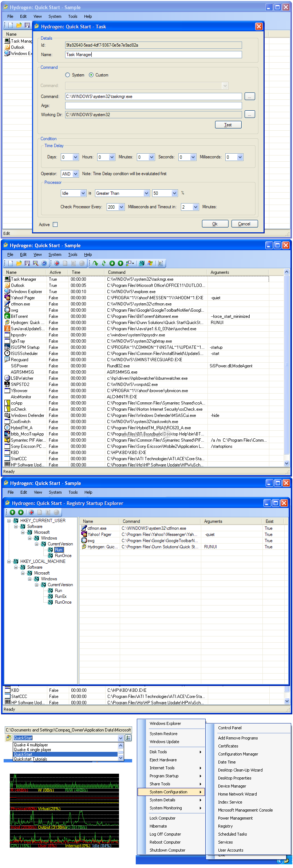
Task: Open the System Configuration submenu item
Action: tap(171, 792)
